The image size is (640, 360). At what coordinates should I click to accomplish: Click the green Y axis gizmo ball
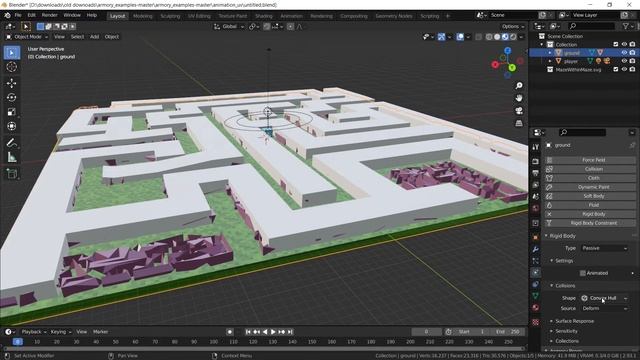point(512,68)
